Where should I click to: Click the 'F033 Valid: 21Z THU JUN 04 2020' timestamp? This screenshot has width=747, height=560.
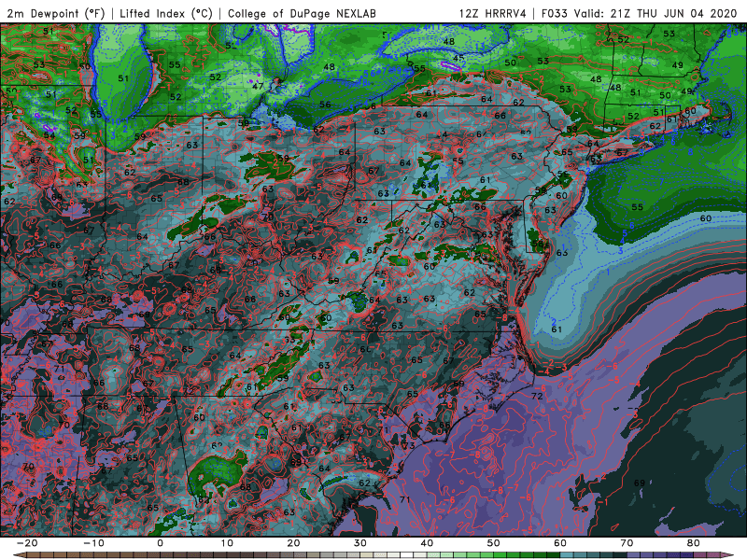[x=640, y=13]
